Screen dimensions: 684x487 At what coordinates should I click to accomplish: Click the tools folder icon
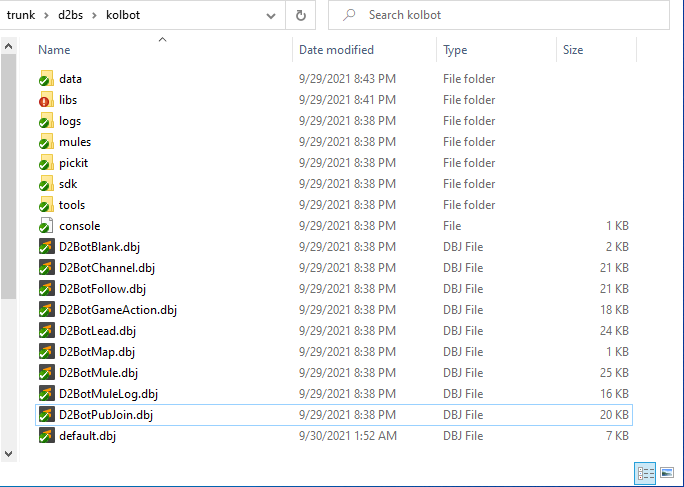[46, 204]
